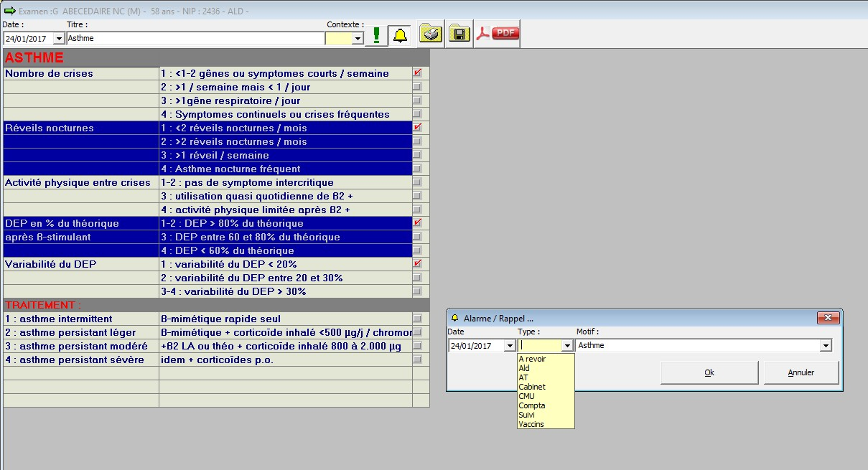Click the Type input field in dialog
This screenshot has height=470, width=868.
click(x=540, y=346)
